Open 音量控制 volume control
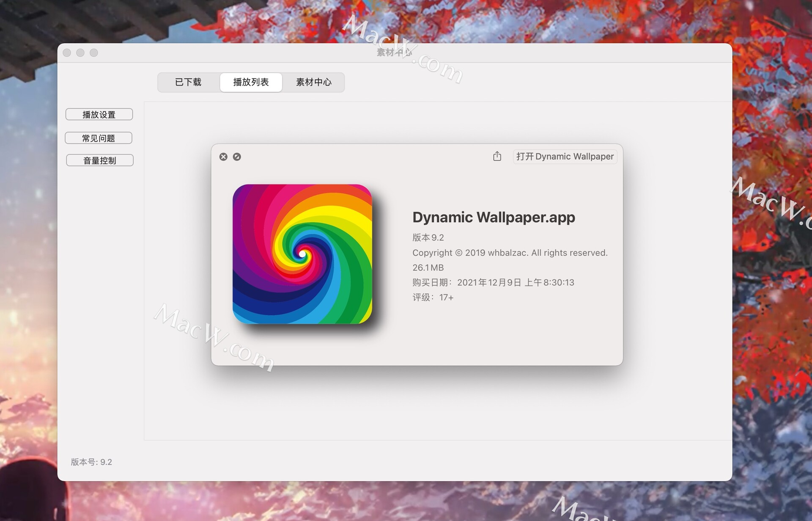Viewport: 812px width, 521px height. [x=100, y=160]
